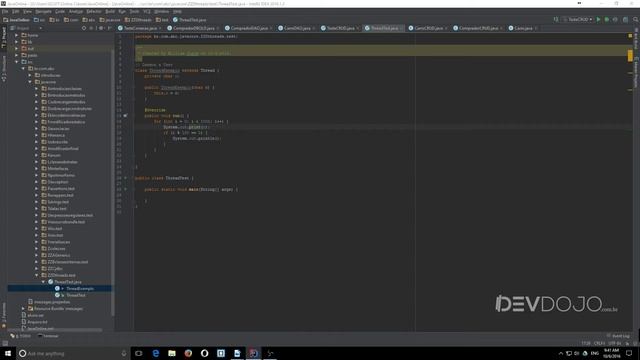Toggle the Structure tool window side tab
This screenshot has height=360, width=640.
(x=4, y=69)
